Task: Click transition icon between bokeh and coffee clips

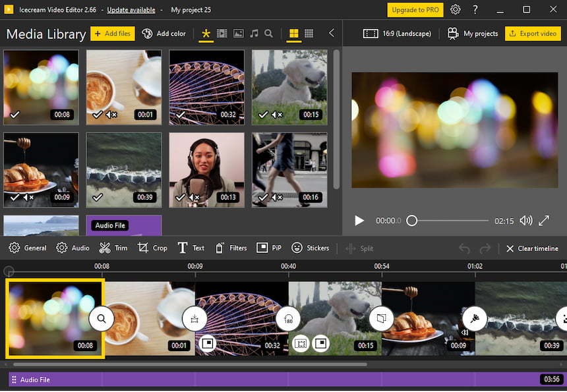Action: (102, 319)
